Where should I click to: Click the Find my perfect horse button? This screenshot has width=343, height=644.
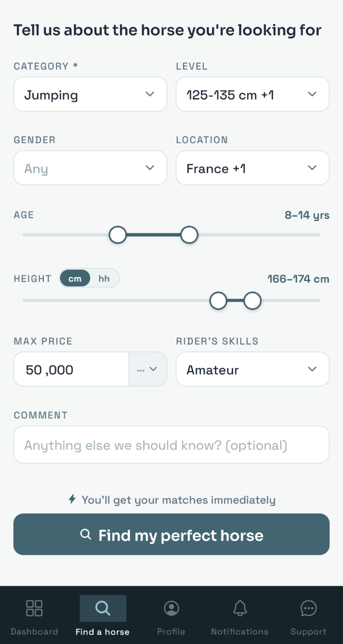tap(171, 534)
